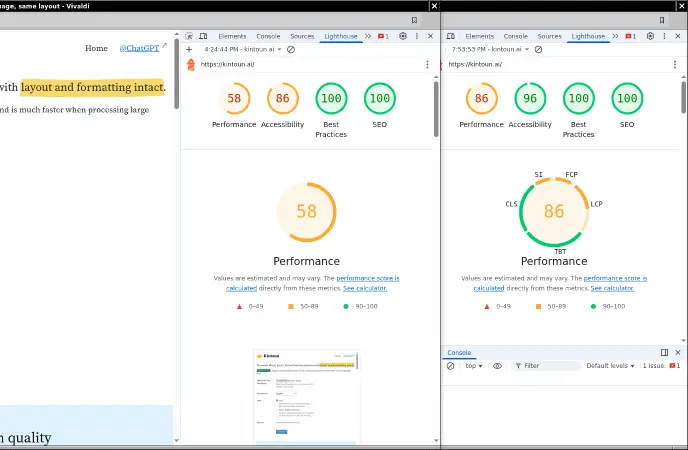
Task: Clear all reports in right Lighthouse
Action: click(x=538, y=50)
